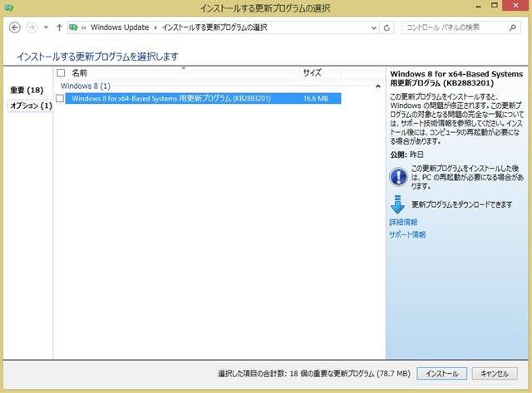The width and height of the screenshot is (532, 393).
Task: Click the 16.6 MB size cell
Action: (x=316, y=99)
